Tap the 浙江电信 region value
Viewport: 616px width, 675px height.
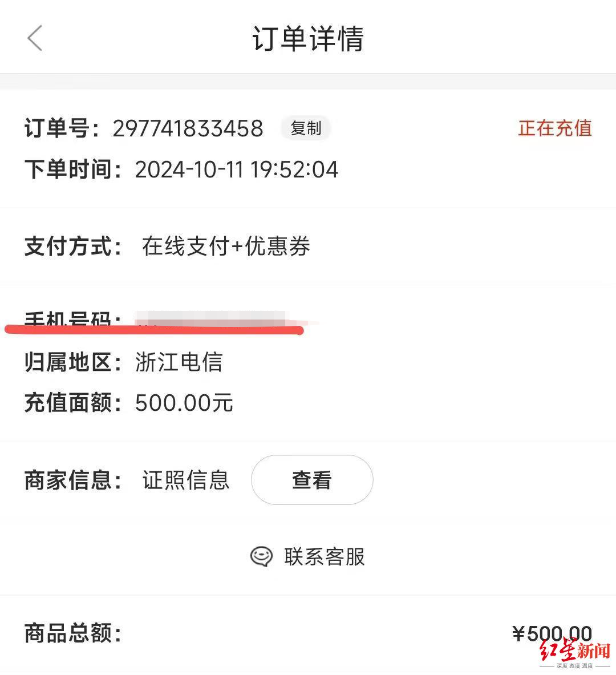click(179, 362)
